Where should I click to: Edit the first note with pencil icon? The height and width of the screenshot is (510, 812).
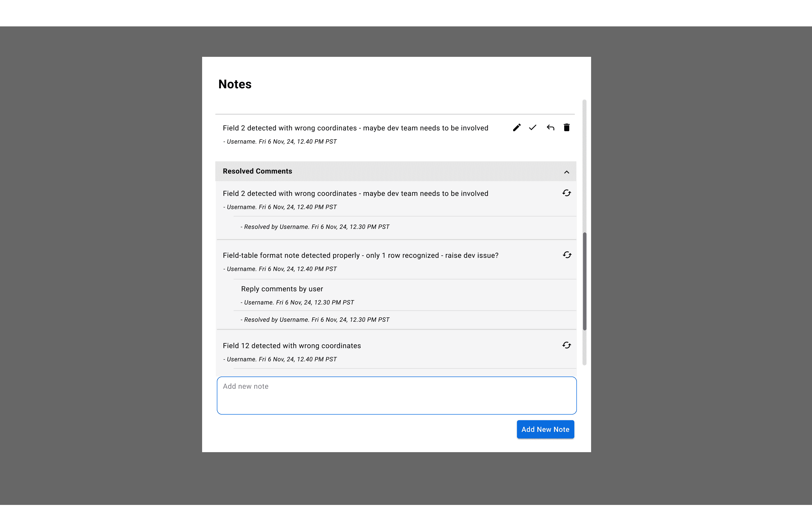(517, 127)
